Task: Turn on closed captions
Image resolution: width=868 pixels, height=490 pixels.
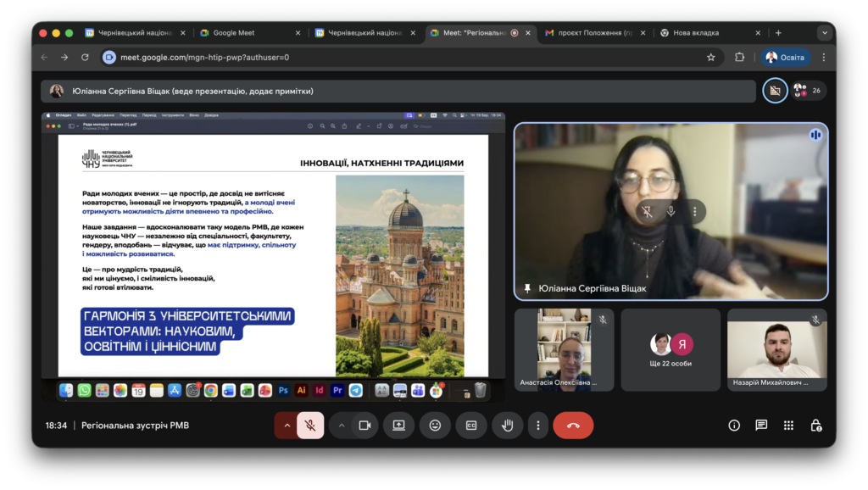Action: click(471, 426)
